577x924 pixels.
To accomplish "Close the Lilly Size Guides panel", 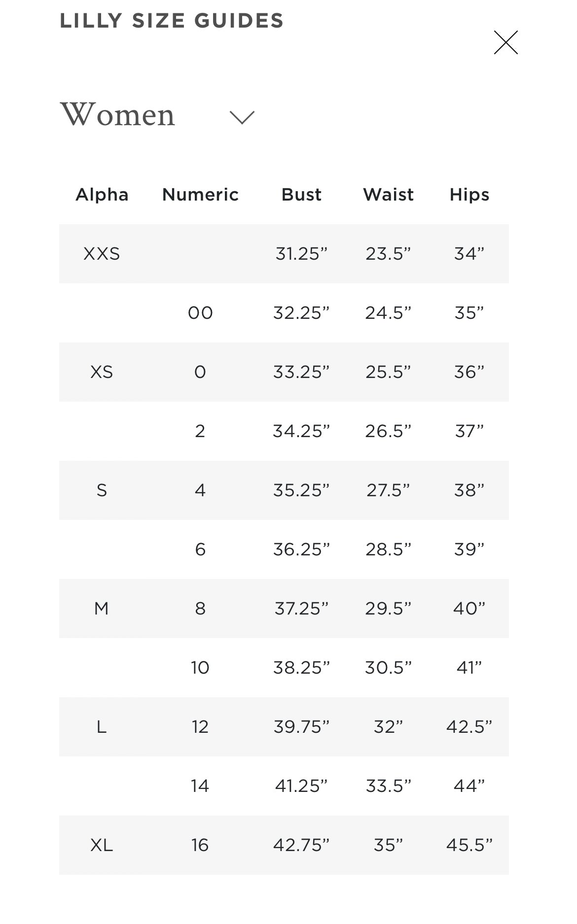I will click(505, 42).
